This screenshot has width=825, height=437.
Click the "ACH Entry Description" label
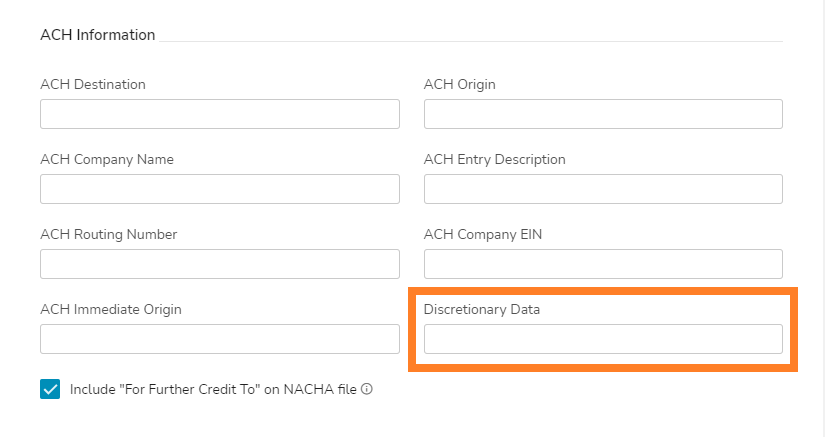[x=494, y=159]
